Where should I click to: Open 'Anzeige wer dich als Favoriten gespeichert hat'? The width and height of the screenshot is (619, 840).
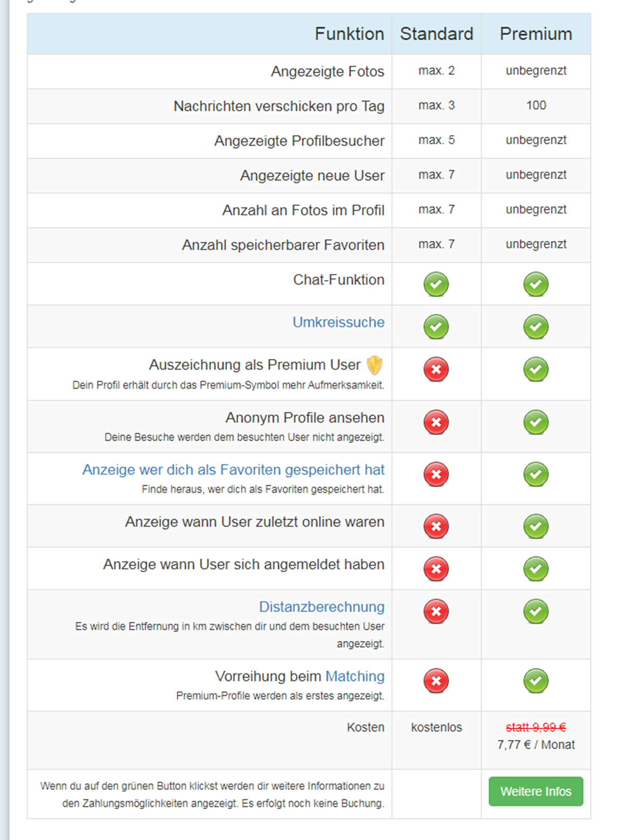[x=233, y=470]
